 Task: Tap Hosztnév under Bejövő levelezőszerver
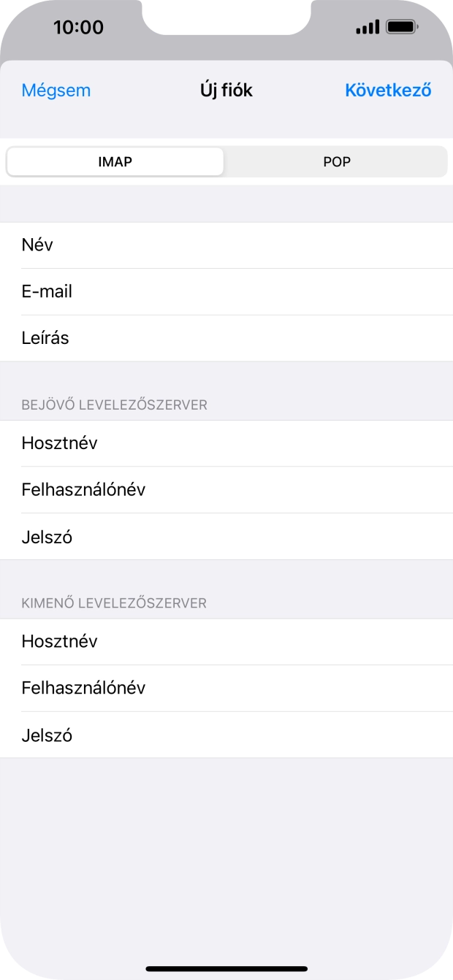226,443
